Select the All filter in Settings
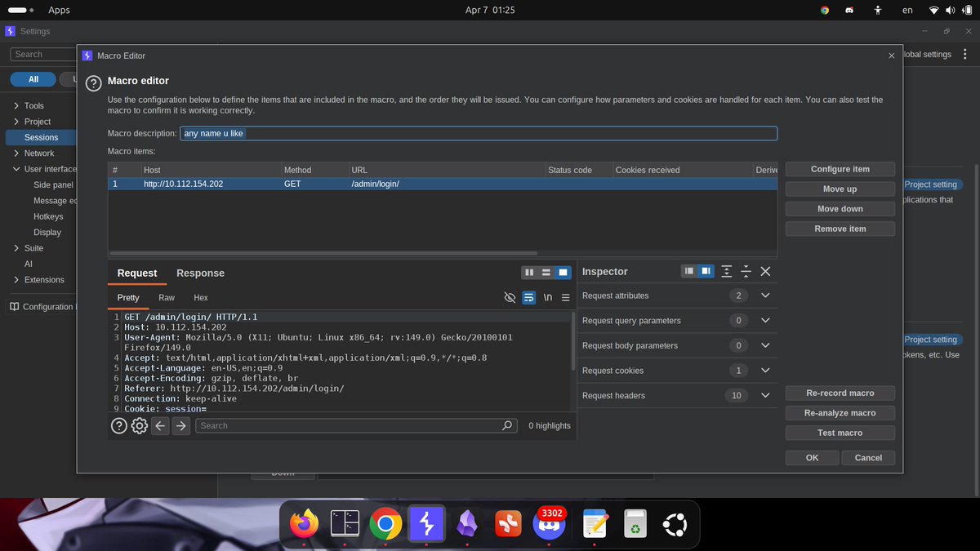The image size is (980, 551). coord(33,79)
